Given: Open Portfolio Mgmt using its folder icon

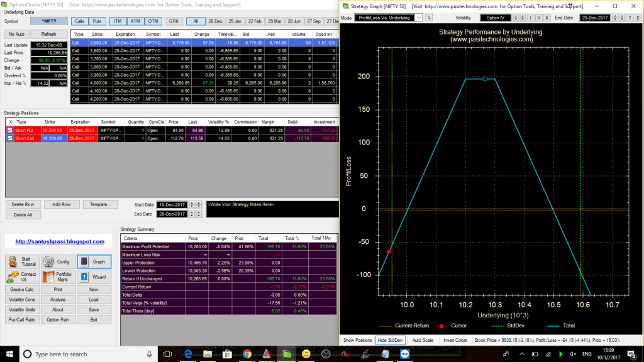Looking at the screenshot, I should coord(48,277).
